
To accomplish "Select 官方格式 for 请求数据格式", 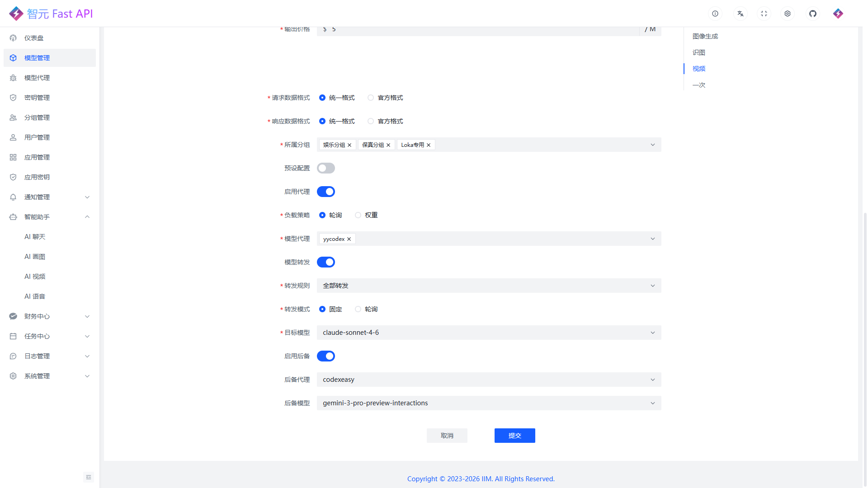I will pyautogui.click(x=371, y=98).
